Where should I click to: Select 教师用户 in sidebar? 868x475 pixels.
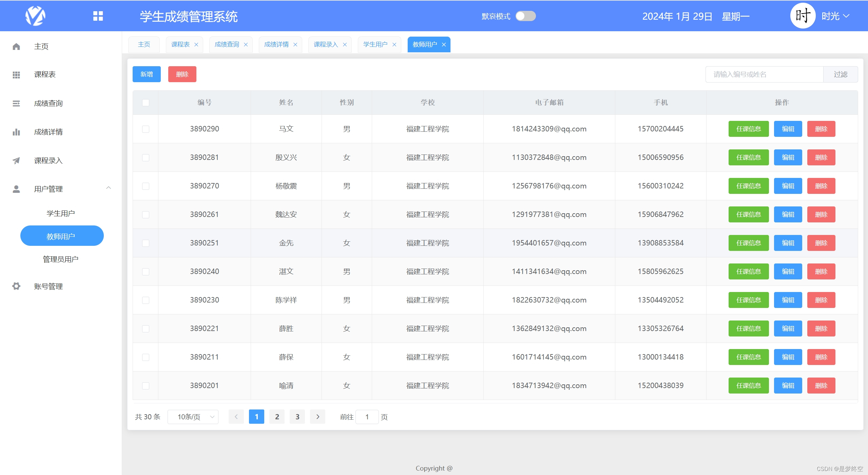(62, 236)
